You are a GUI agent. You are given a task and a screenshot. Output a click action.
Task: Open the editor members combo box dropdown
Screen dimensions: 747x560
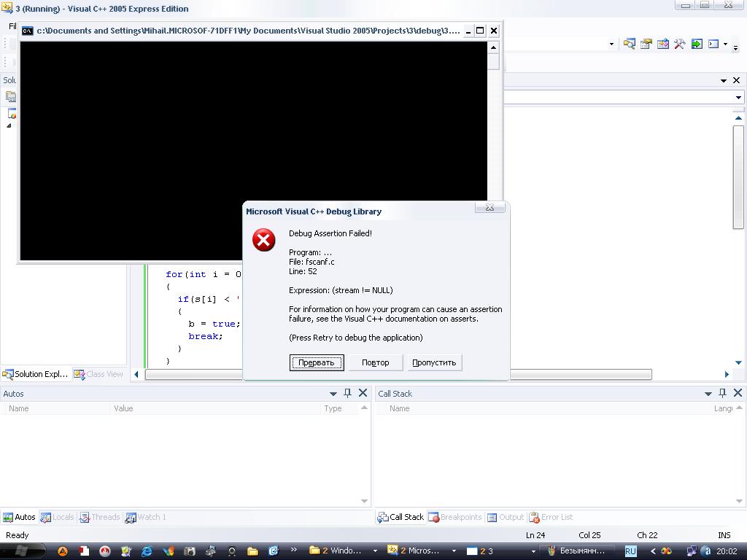[738, 98]
